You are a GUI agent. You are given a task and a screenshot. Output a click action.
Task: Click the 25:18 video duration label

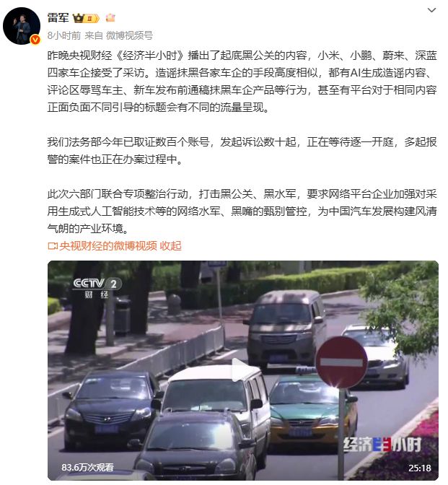[420, 468]
